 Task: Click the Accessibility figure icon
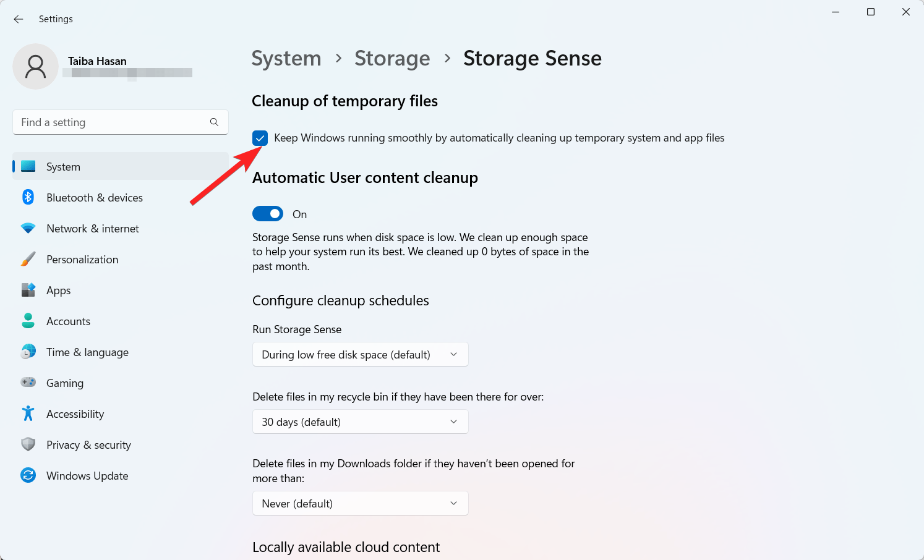coord(28,414)
